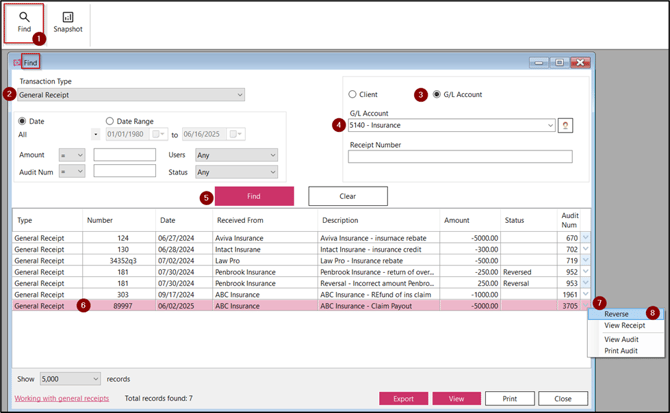Image resolution: width=670 pixels, height=413 pixels.
Task: Choose the Date Range radio button
Action: (x=111, y=121)
